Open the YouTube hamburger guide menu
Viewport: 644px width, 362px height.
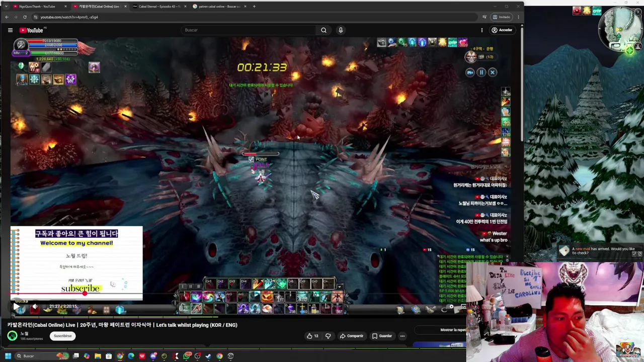pos(10,30)
